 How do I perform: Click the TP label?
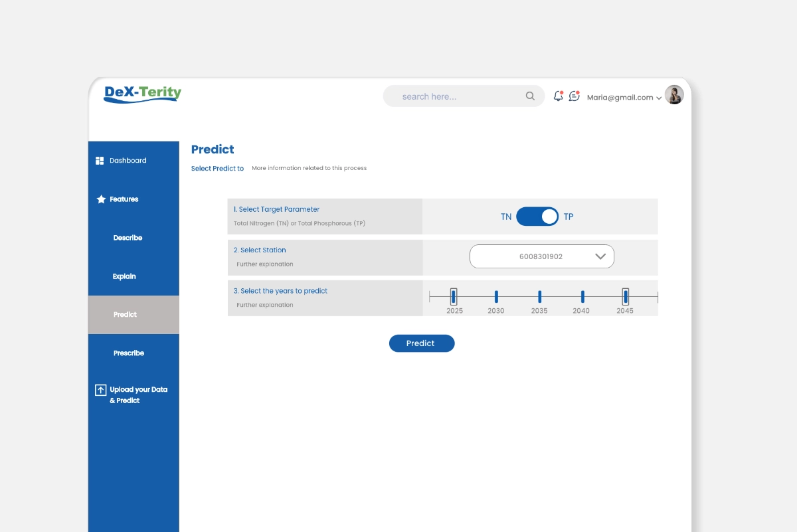click(x=569, y=217)
